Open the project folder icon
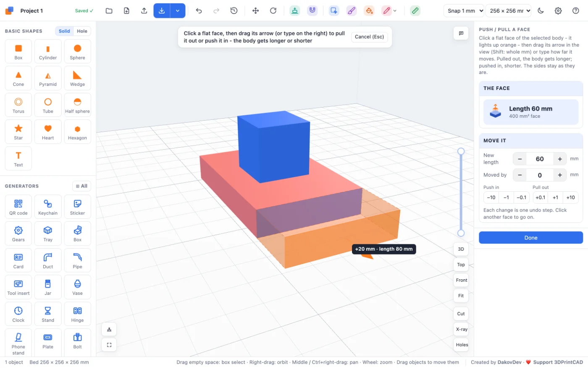The height and width of the screenshot is (368, 588). (x=109, y=11)
